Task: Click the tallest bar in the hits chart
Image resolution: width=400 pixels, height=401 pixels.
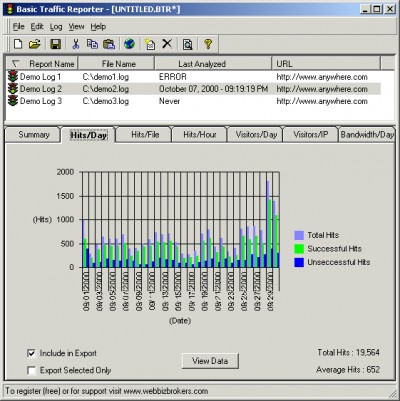Action: click(x=268, y=224)
